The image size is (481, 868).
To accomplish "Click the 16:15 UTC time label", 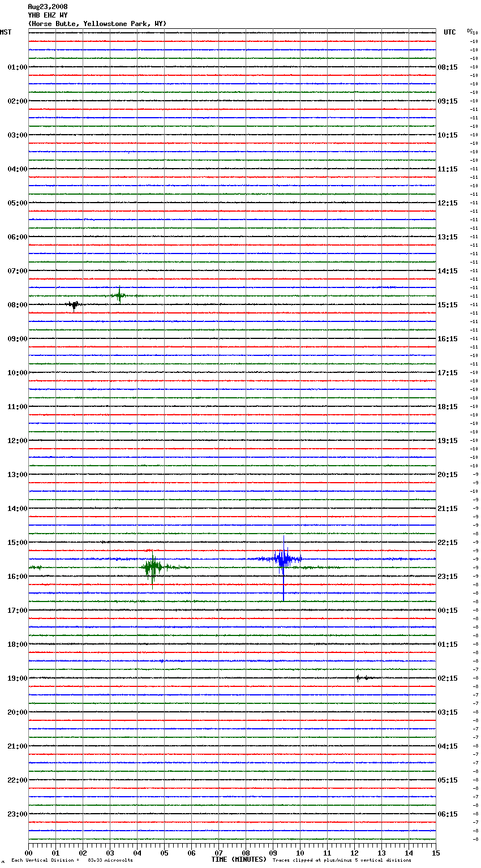I will tap(448, 339).
